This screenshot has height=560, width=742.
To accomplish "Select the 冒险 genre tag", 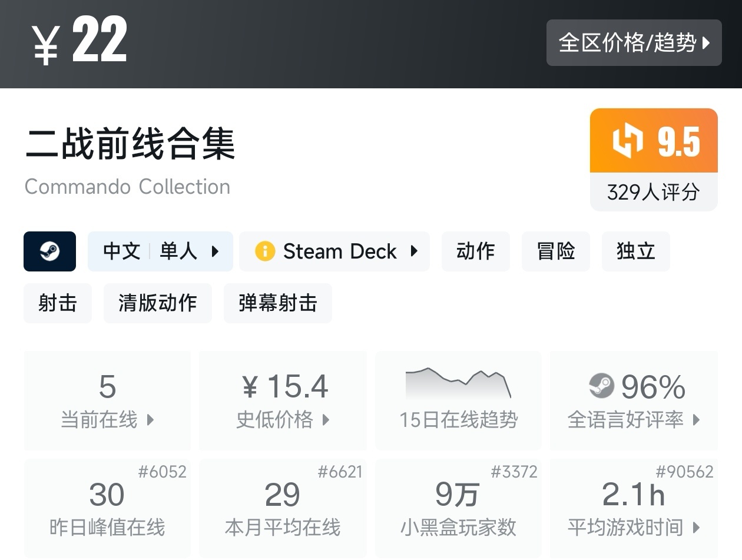I will coord(555,251).
